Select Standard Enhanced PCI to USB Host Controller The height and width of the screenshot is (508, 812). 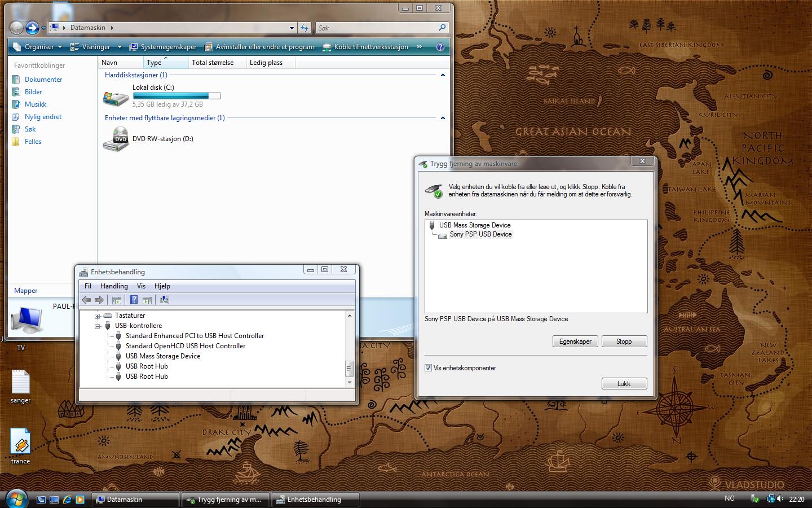(x=195, y=336)
